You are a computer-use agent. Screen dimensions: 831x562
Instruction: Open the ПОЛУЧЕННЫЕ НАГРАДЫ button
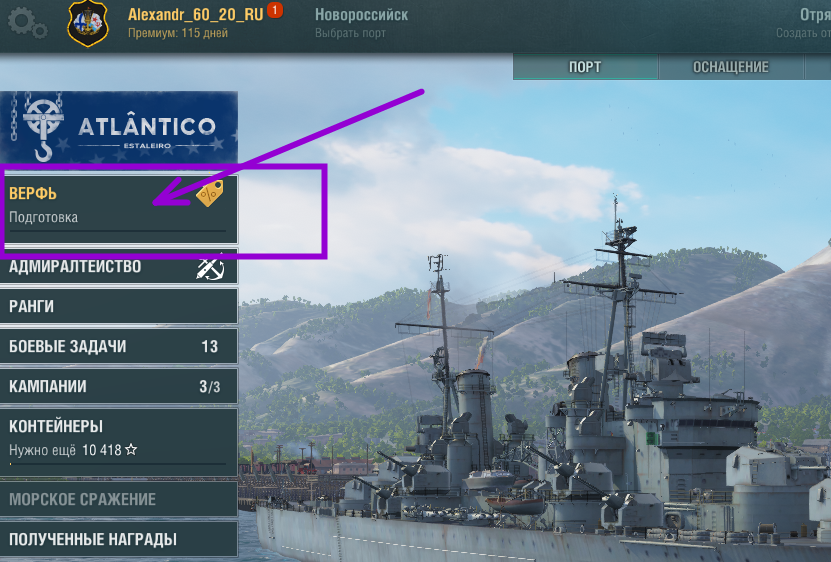(x=119, y=539)
